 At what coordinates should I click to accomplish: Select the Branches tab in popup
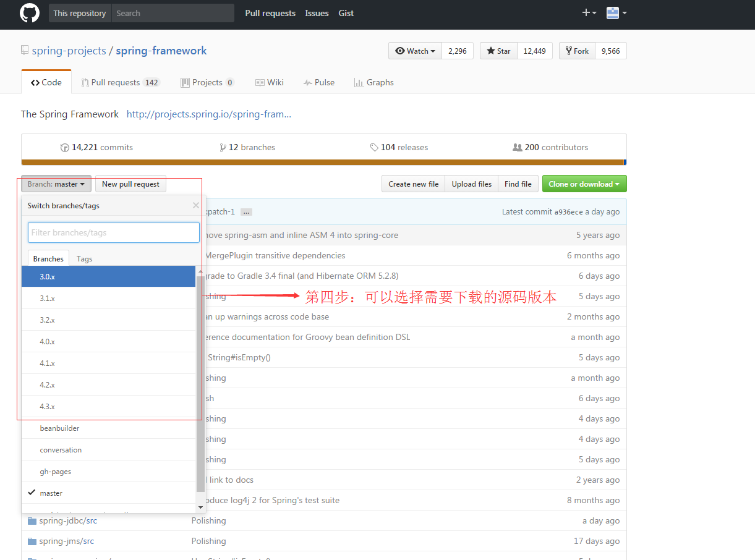tap(48, 258)
